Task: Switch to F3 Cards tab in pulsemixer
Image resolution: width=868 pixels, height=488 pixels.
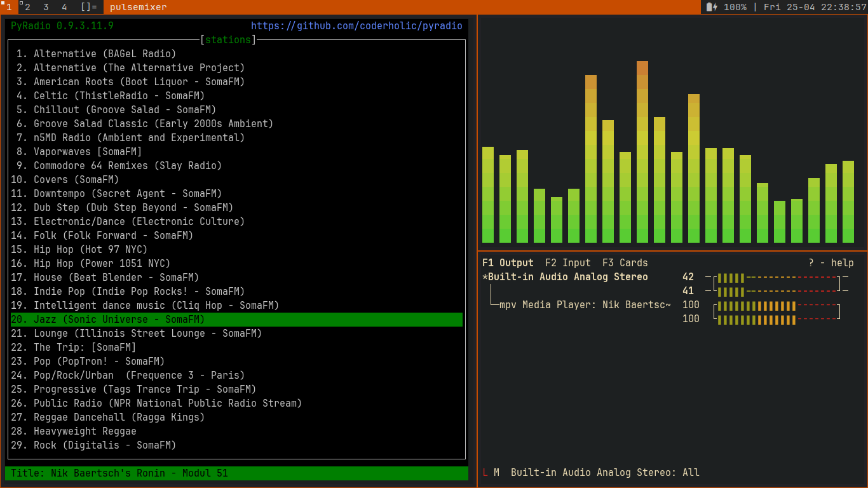Action: pos(625,263)
